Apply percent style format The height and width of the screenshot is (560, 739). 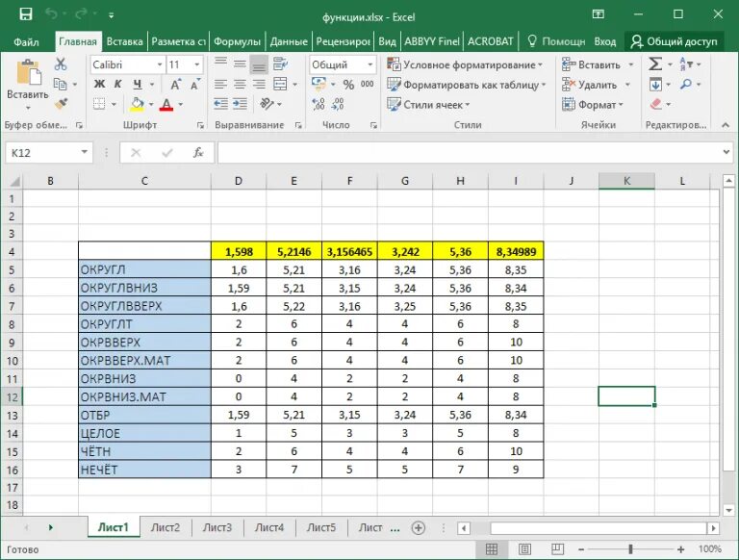[x=348, y=85]
